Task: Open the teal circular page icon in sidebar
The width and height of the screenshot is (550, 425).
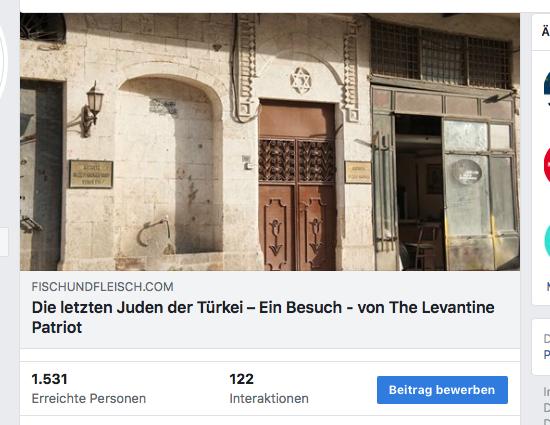Action: click(x=547, y=241)
